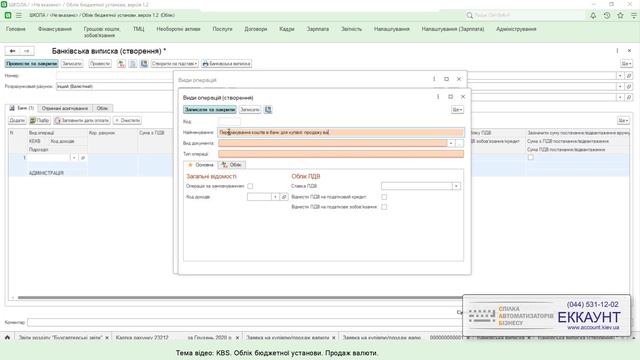
Task: Click the Код field in the dialog
Action: click(x=229, y=121)
